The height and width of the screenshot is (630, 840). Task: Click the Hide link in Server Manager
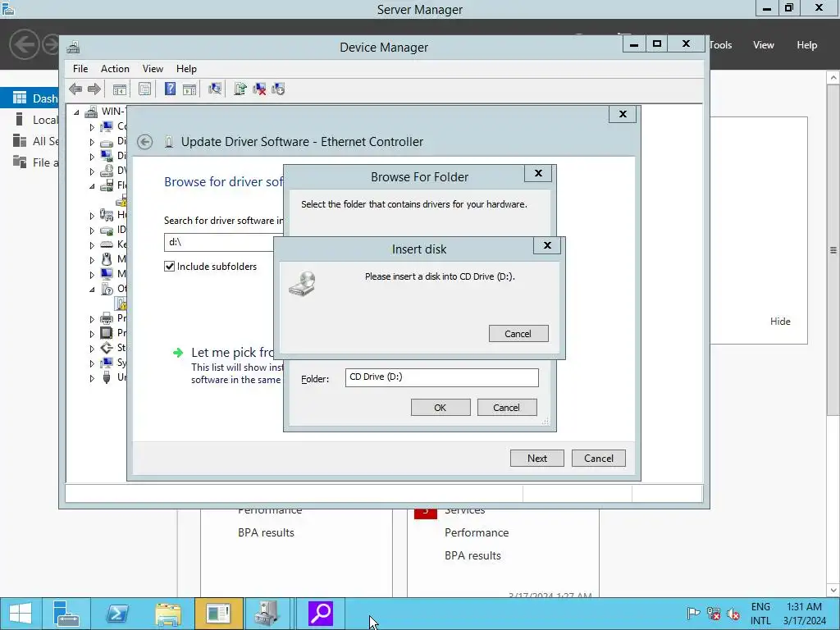tap(780, 322)
